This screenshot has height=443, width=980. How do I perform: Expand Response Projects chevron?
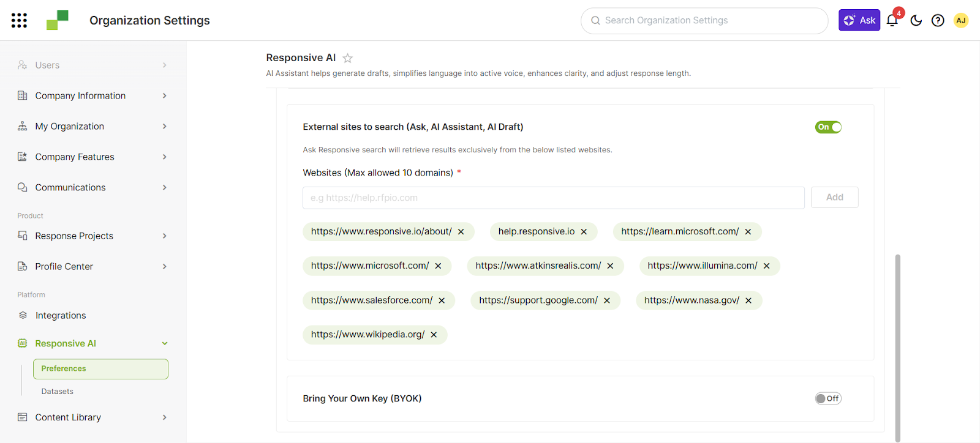(164, 236)
